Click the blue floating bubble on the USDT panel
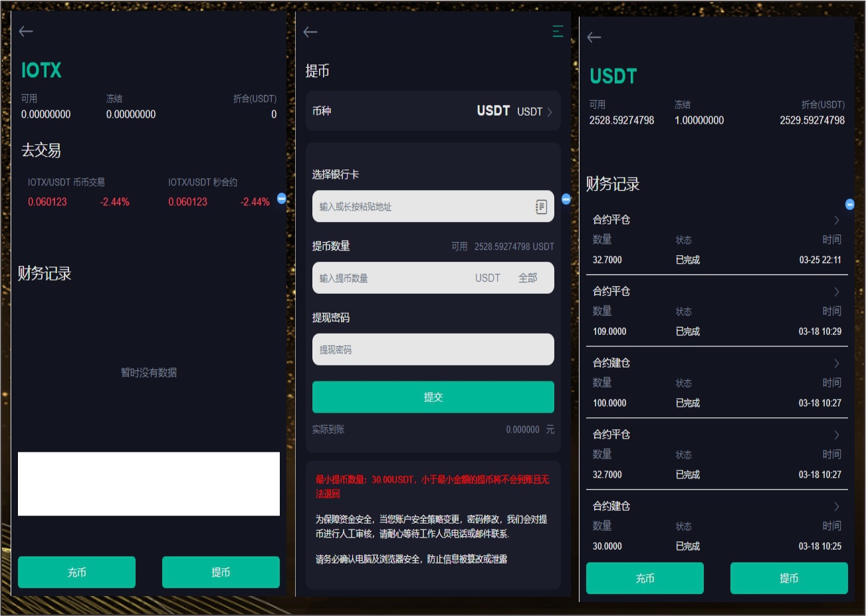 click(x=849, y=204)
